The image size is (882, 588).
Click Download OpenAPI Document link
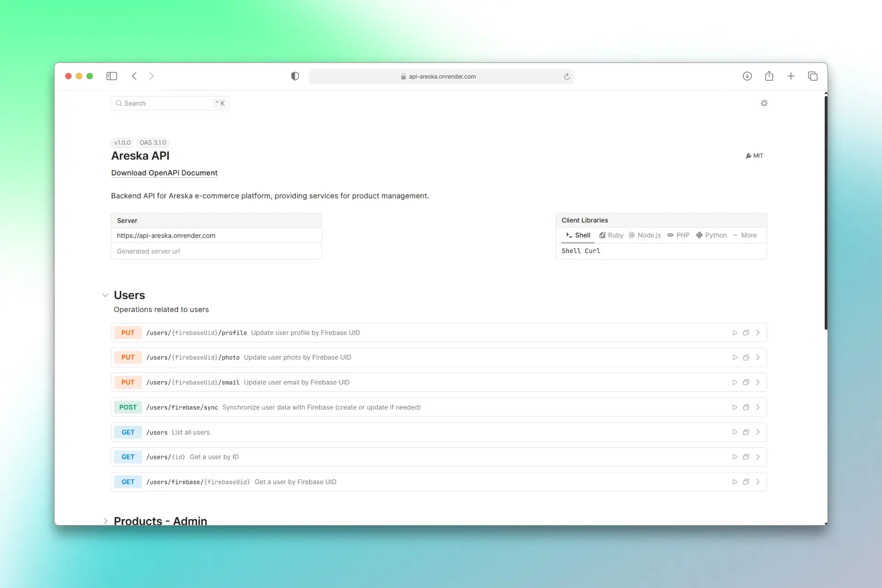coord(164,173)
